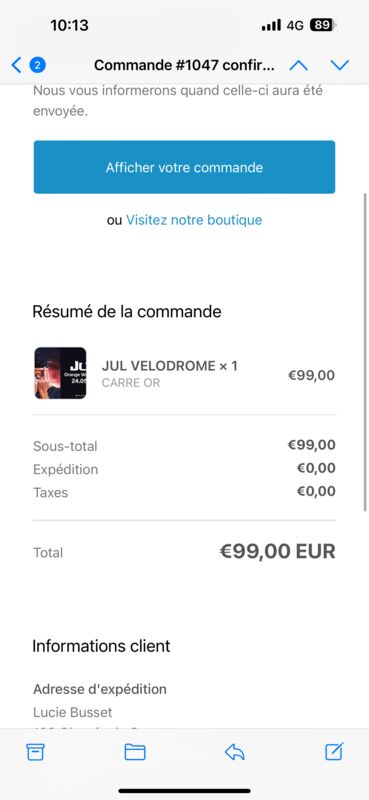Tap the unread count badge

[x=38, y=65]
